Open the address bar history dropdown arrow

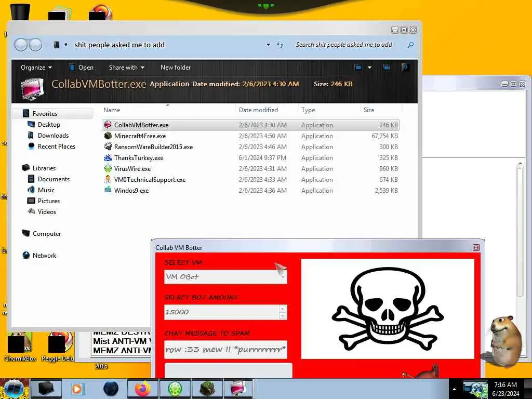coord(268,45)
